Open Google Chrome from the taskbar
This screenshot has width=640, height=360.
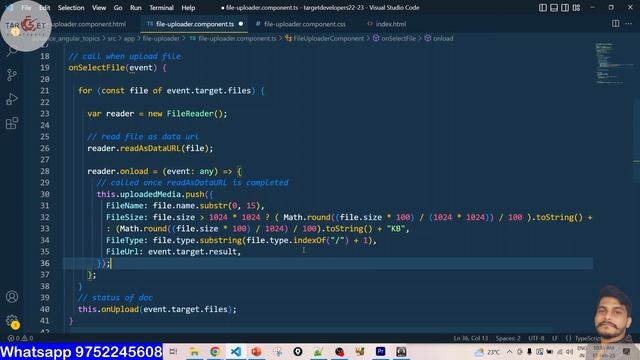click(215, 351)
